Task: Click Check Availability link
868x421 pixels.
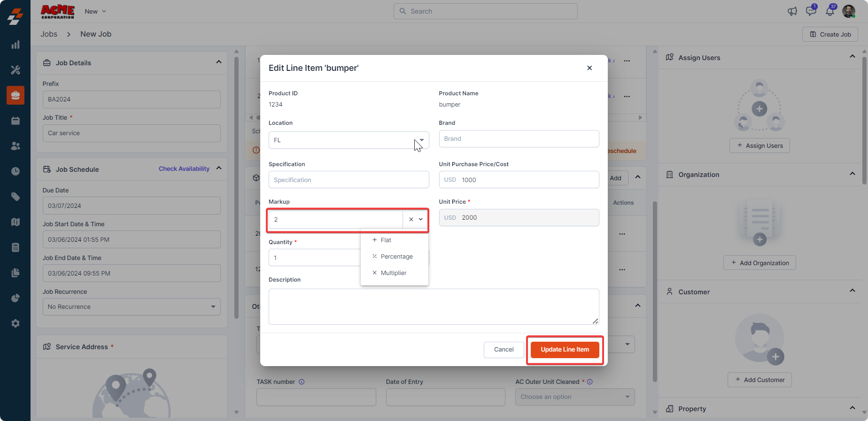Action: click(184, 168)
